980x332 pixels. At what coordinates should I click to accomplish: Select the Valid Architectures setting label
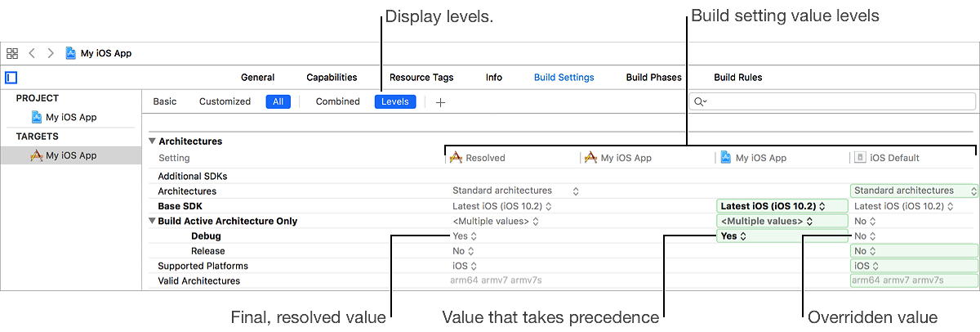click(x=199, y=280)
